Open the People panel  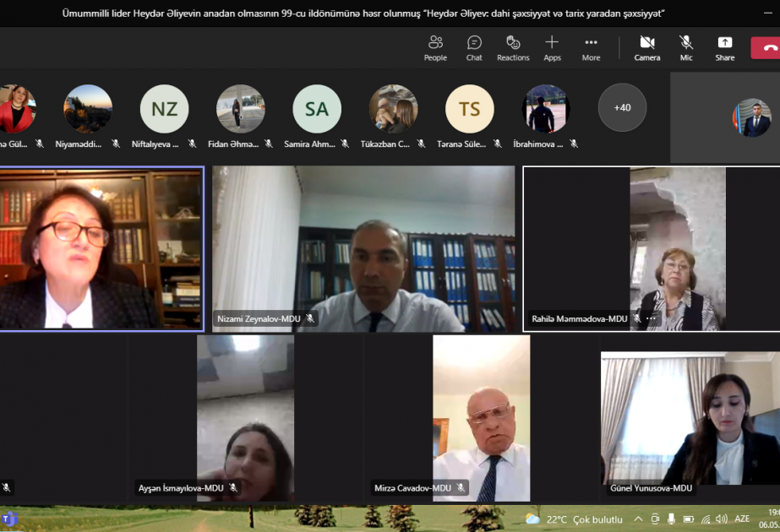click(435, 48)
